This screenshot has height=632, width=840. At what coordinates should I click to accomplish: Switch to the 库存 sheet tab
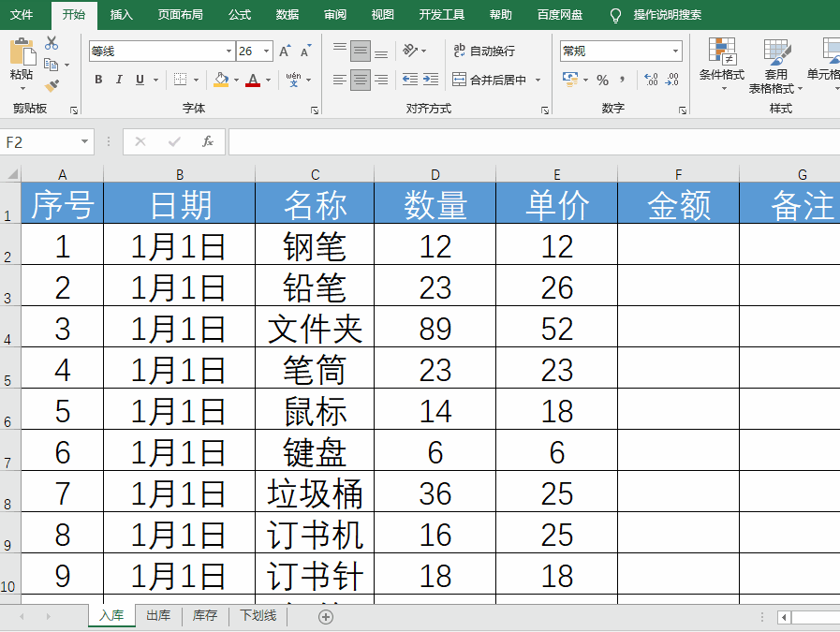[205, 616]
